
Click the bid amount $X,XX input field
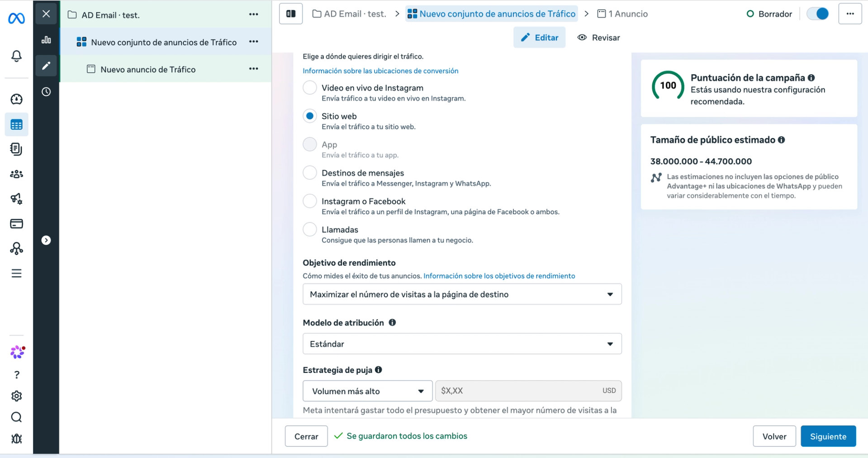528,391
